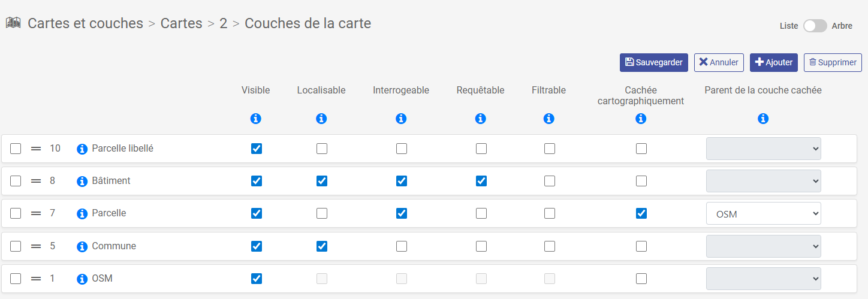The image size is (868, 299).
Task: Open parent dropdown in Commune row
Action: coord(763,246)
